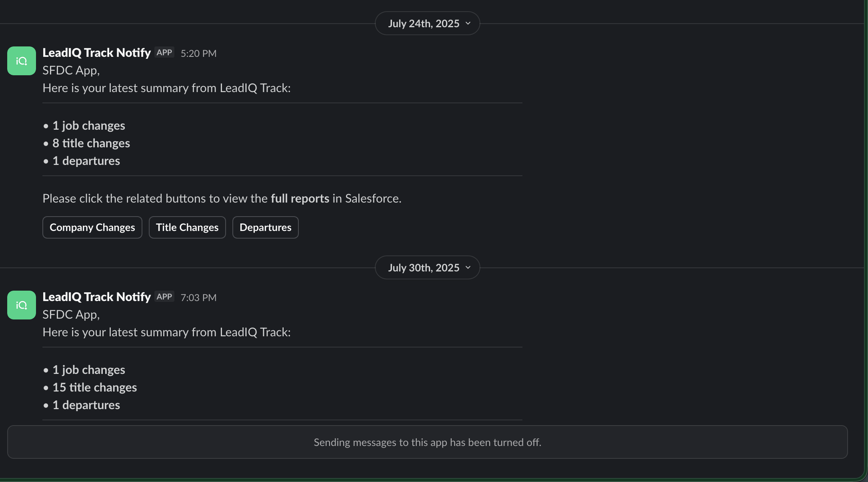Viewport: 868px width, 482px height.
Task: Select the 1 job changes bullet text
Action: coord(89,125)
